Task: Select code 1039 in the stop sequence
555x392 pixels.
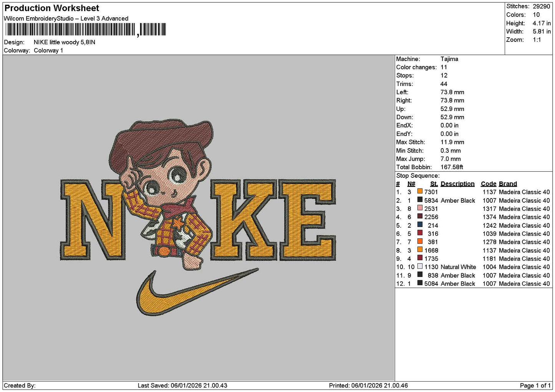Action: (x=489, y=233)
